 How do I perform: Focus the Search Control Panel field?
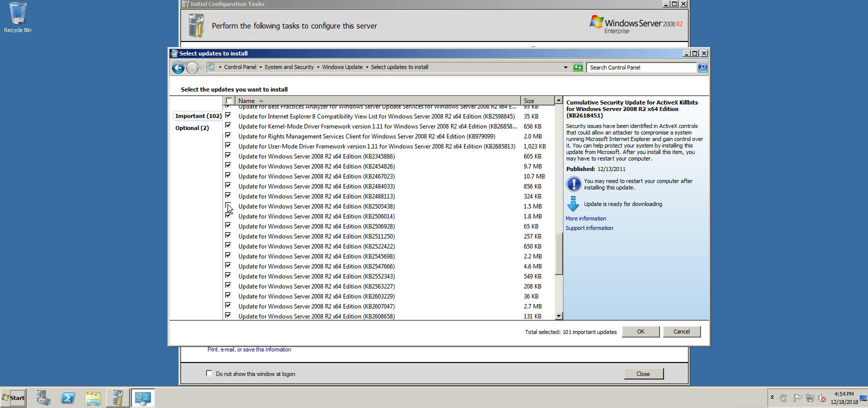pos(642,67)
